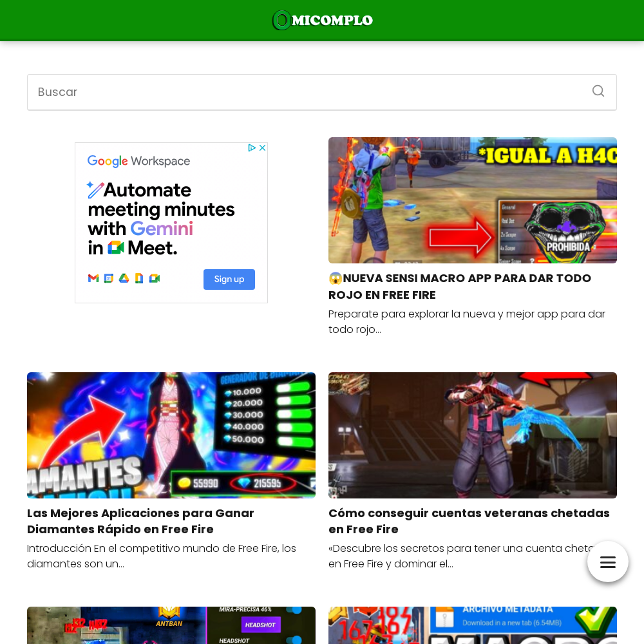Screen dimensions: 644x644
Task: Click the Google Meet icon in ad footer
Action: [x=155, y=278]
